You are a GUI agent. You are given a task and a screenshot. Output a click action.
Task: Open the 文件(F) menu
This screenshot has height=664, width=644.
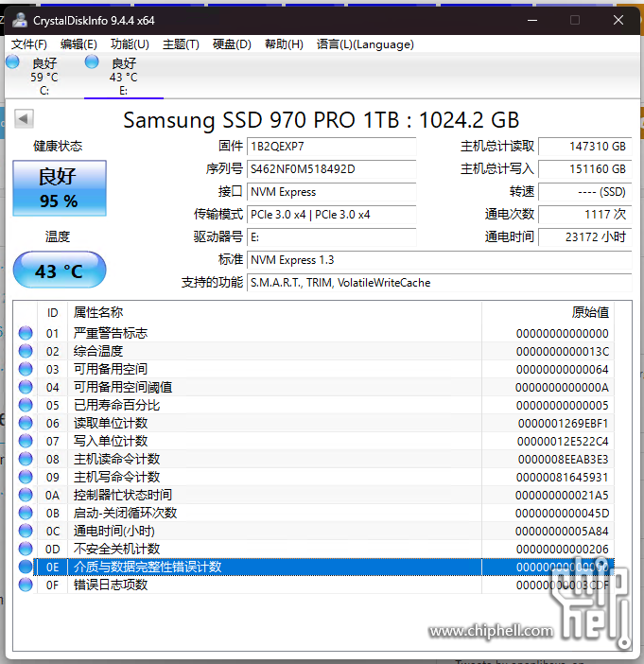pyautogui.click(x=28, y=44)
